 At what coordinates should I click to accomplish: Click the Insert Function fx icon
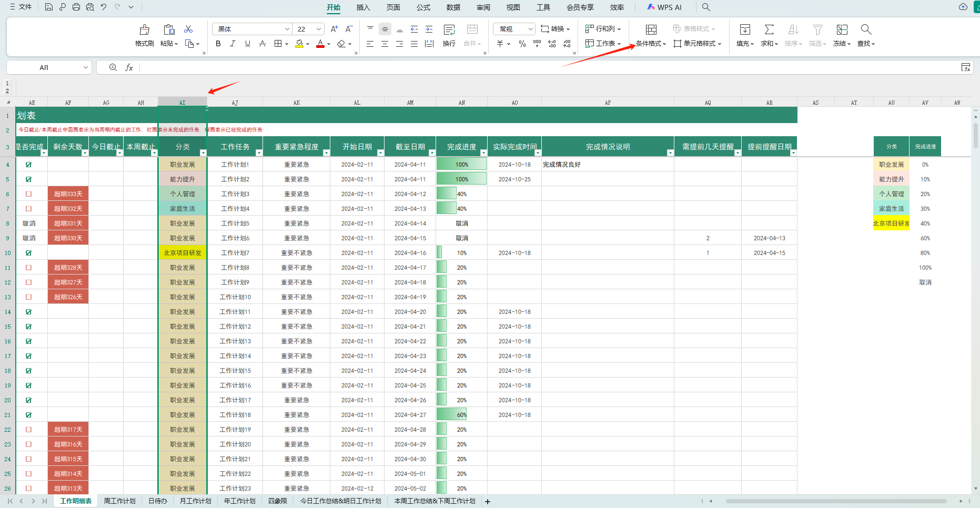(129, 67)
